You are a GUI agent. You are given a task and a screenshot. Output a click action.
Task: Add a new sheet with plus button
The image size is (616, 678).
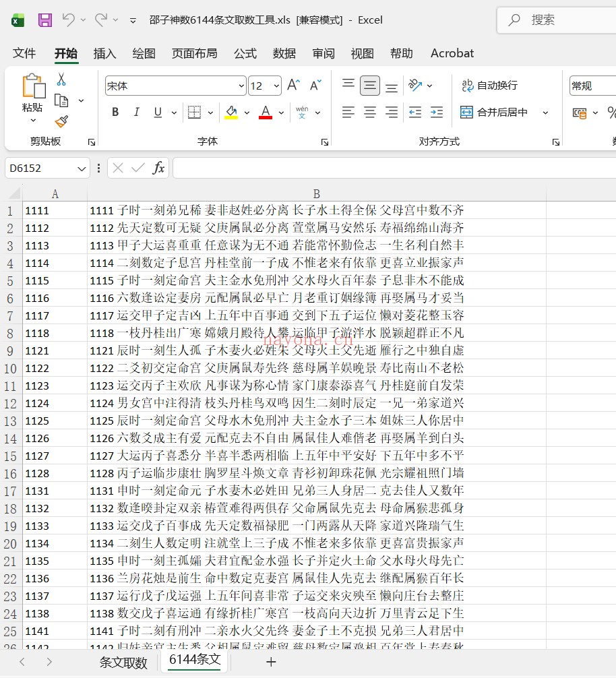click(271, 662)
